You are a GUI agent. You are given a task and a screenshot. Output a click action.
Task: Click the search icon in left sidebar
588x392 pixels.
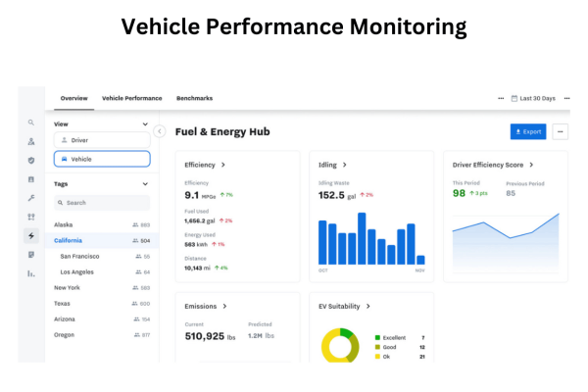[31, 122]
